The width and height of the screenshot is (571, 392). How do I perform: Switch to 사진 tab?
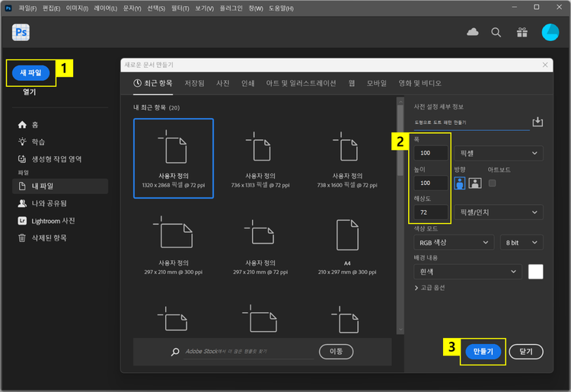click(x=223, y=84)
